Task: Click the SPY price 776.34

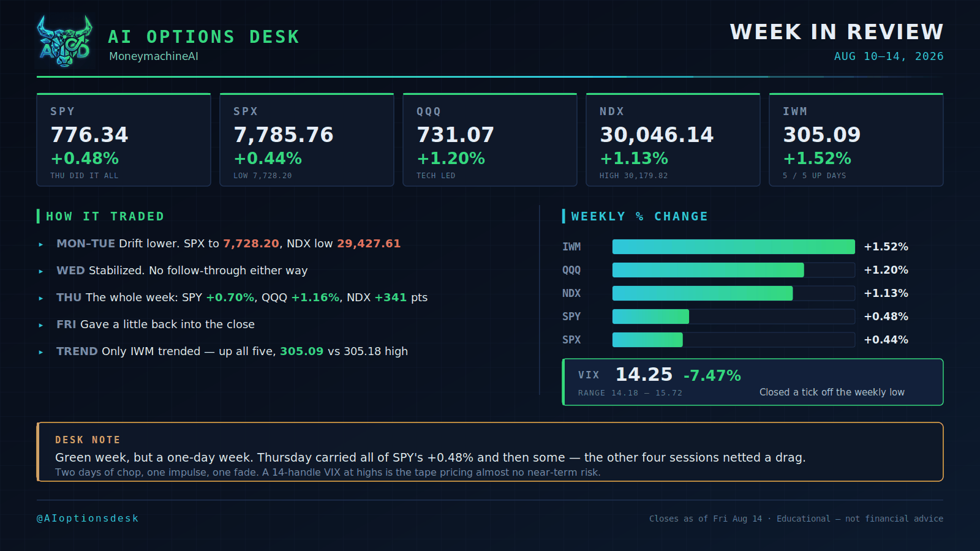Action: (89, 135)
